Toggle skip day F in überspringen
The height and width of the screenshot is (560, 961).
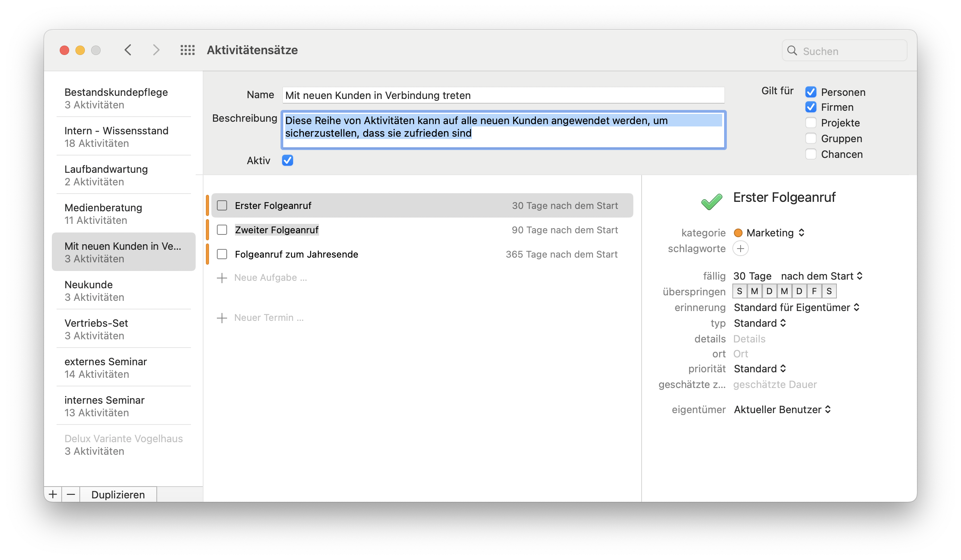pyautogui.click(x=814, y=291)
